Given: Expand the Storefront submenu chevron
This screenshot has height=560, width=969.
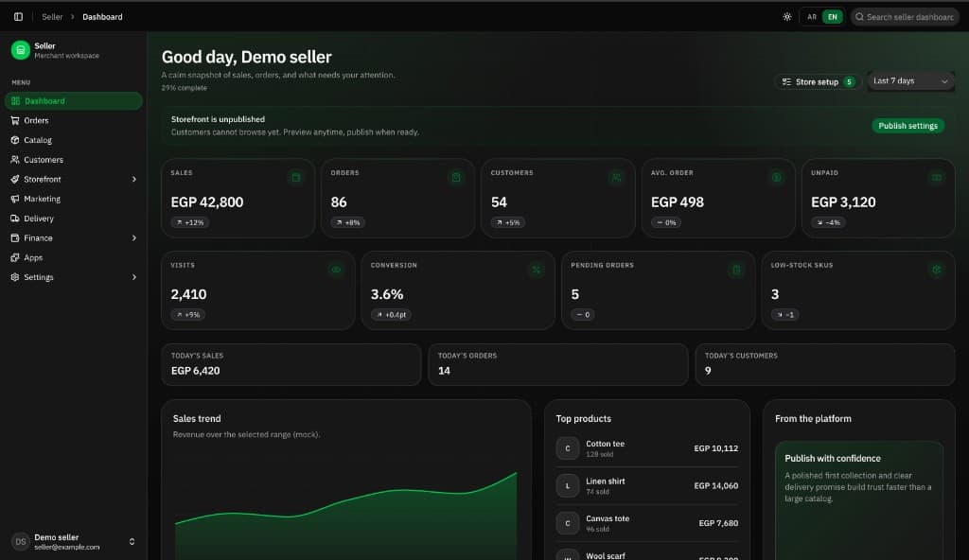Looking at the screenshot, I should (134, 179).
